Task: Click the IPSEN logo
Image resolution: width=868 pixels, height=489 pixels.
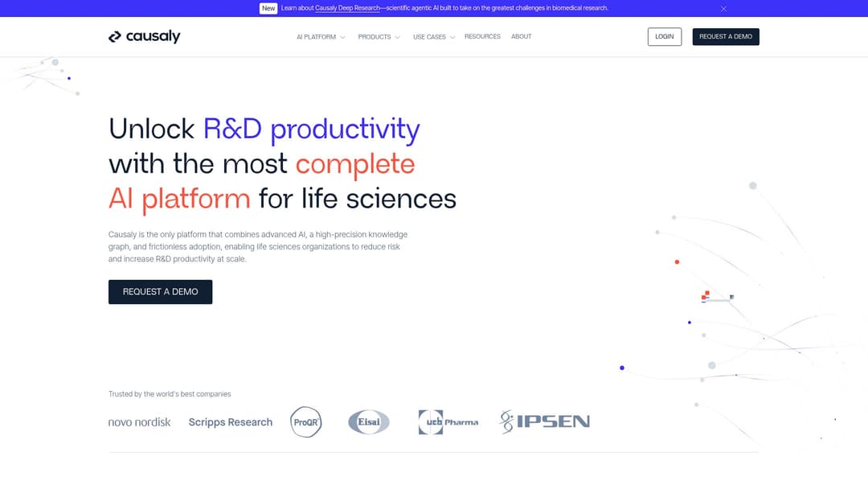Action: pos(544,422)
